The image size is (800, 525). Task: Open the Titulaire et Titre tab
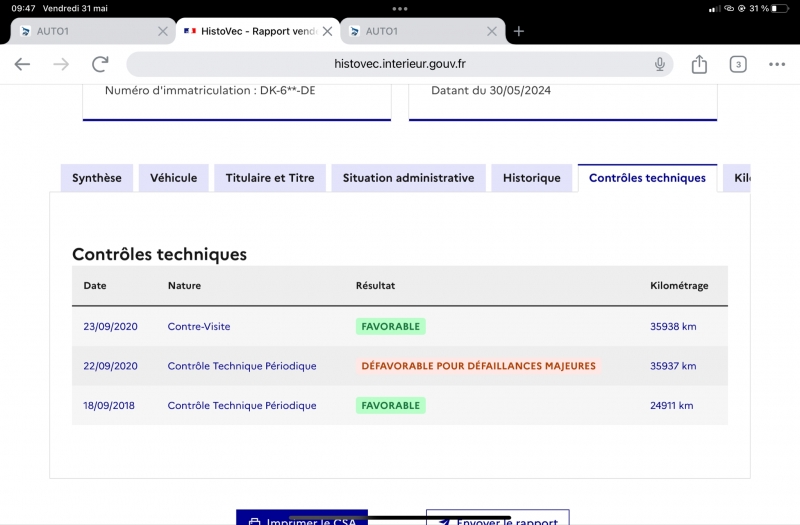tap(270, 178)
